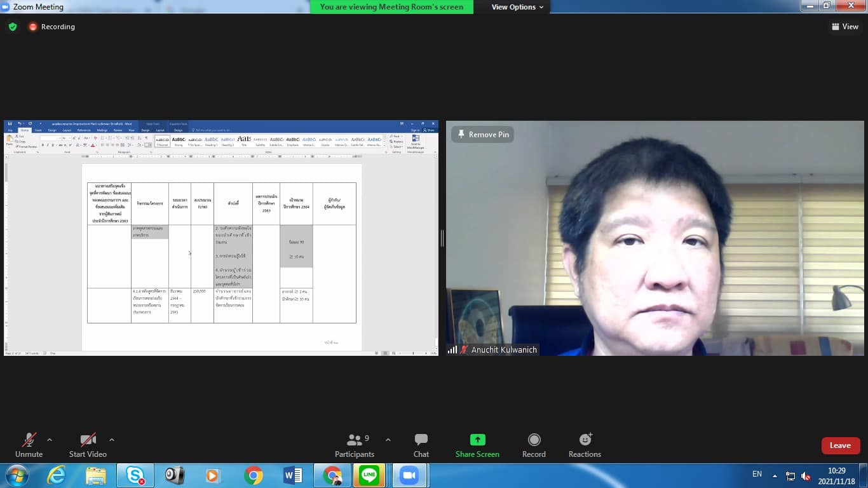868x488 pixels.
Task: Remove Pin from Anuchit's video
Action: click(482, 135)
